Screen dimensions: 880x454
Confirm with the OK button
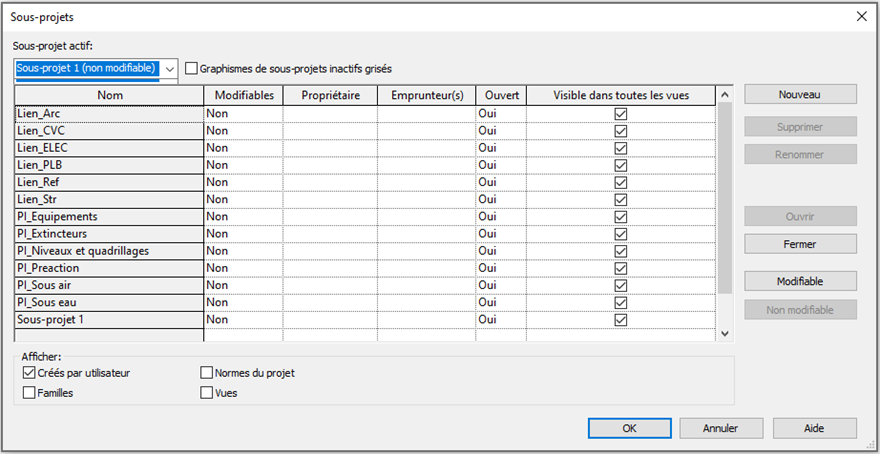coord(629,428)
